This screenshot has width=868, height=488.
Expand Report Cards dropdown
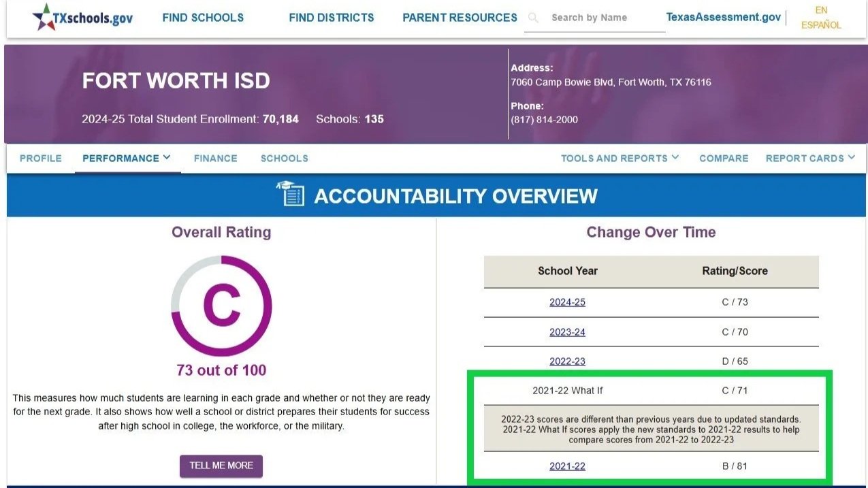pos(810,158)
